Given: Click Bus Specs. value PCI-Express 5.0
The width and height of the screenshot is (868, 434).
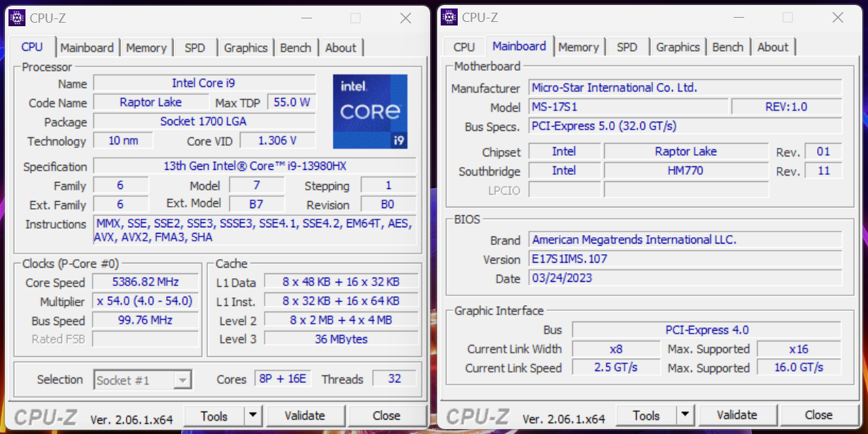Looking at the screenshot, I should [x=685, y=126].
